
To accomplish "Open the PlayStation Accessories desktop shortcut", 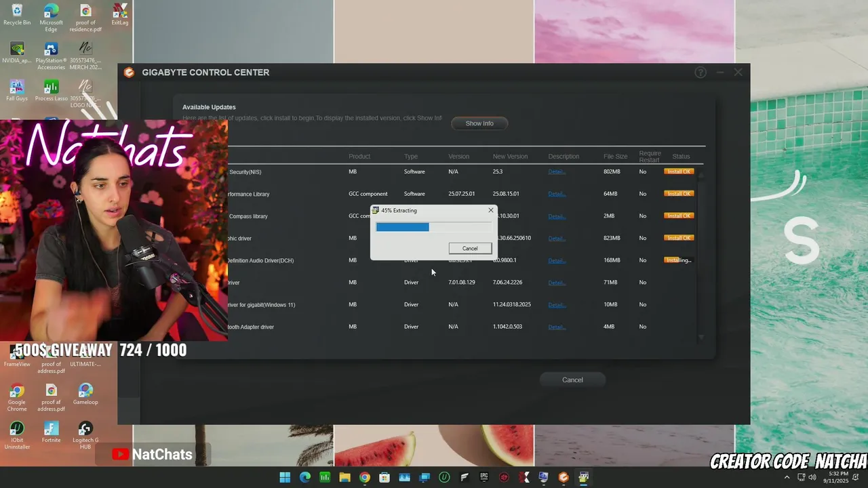I will click(x=51, y=56).
